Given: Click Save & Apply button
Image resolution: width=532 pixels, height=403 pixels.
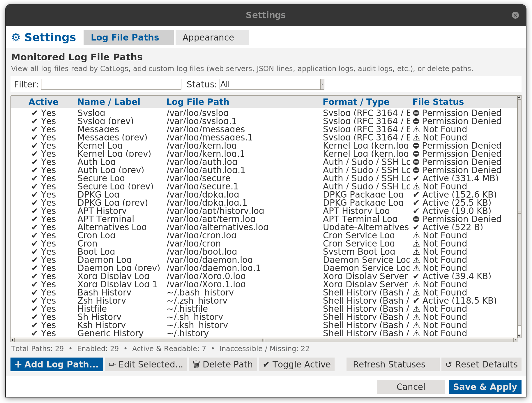Looking at the screenshot, I should click(485, 387).
